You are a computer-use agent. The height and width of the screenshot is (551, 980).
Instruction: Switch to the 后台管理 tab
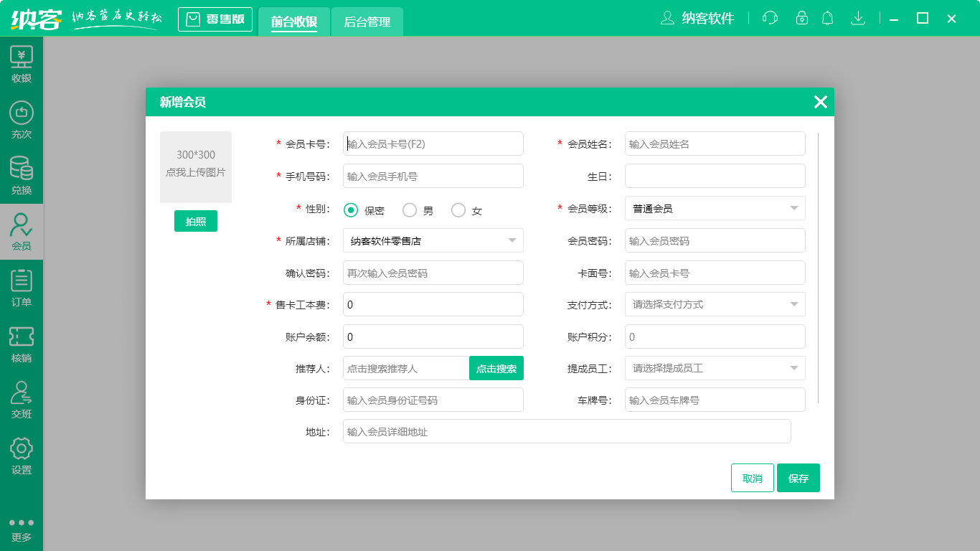(x=367, y=22)
